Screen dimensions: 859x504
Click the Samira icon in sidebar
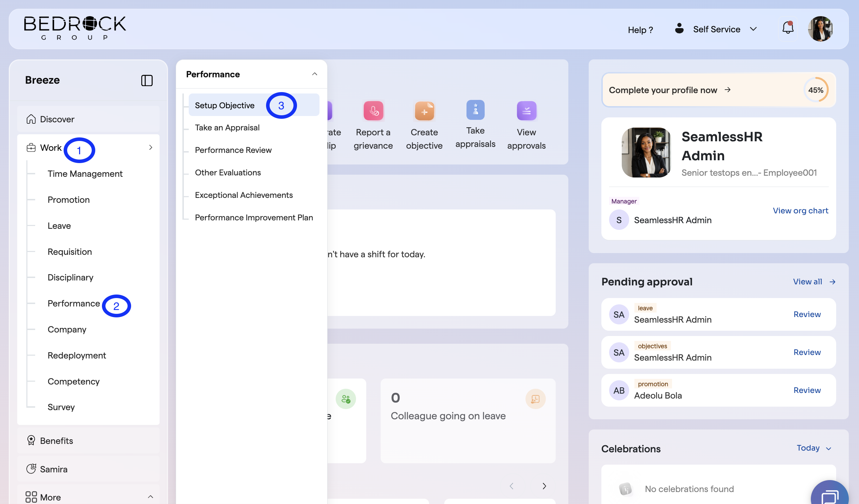point(31,469)
